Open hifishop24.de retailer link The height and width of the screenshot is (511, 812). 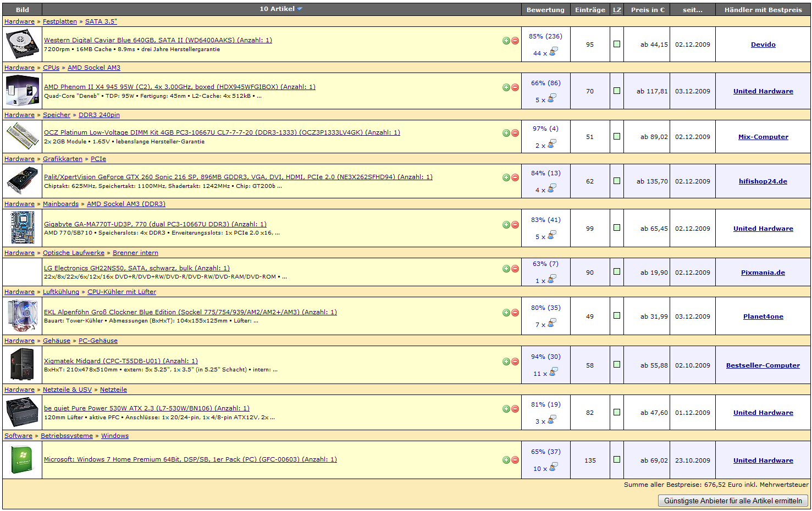(x=763, y=181)
